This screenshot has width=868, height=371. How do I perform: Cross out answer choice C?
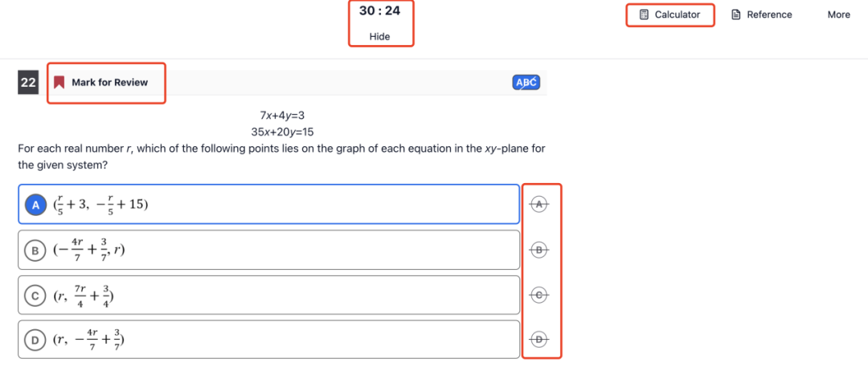[540, 296]
